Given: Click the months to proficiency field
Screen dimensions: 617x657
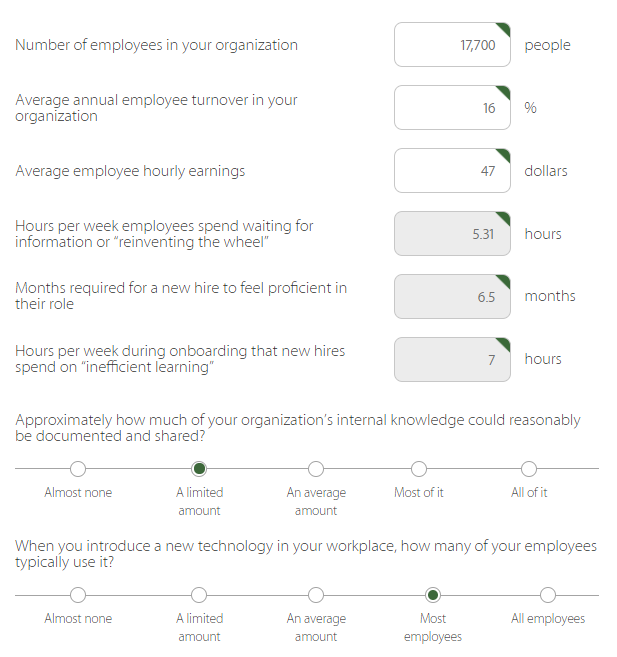Looking at the screenshot, I should click(452, 296).
